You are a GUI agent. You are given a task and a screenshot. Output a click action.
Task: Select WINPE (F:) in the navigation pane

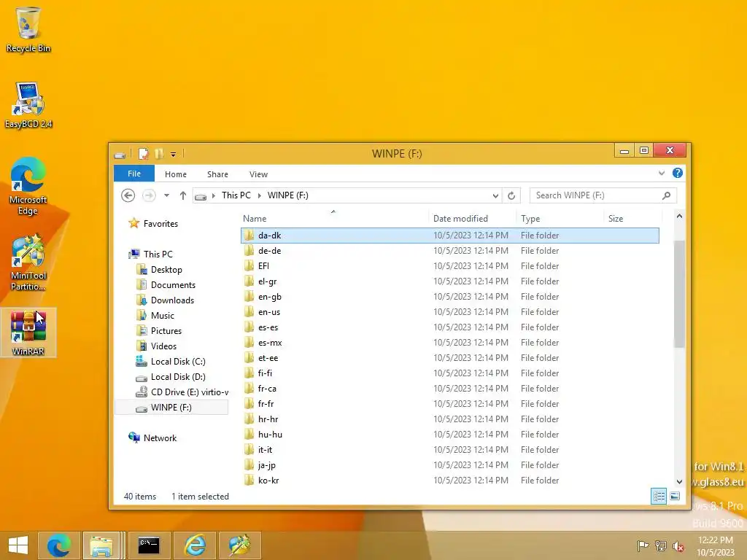click(x=171, y=407)
